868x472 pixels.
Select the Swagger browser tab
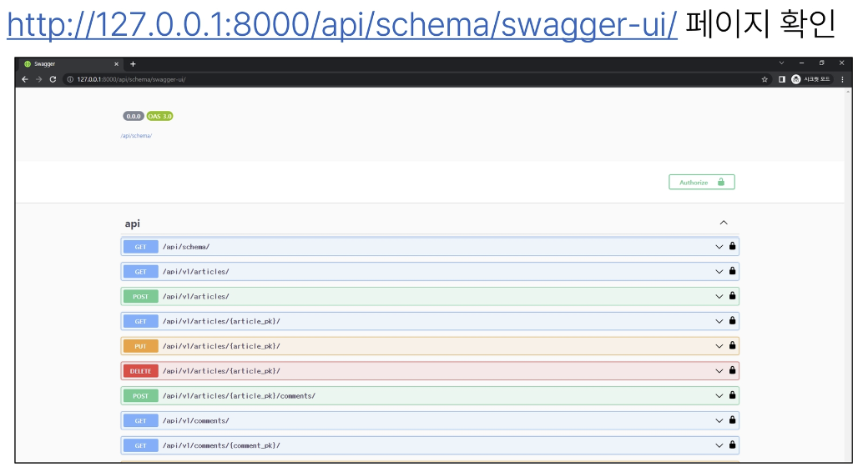(71, 63)
